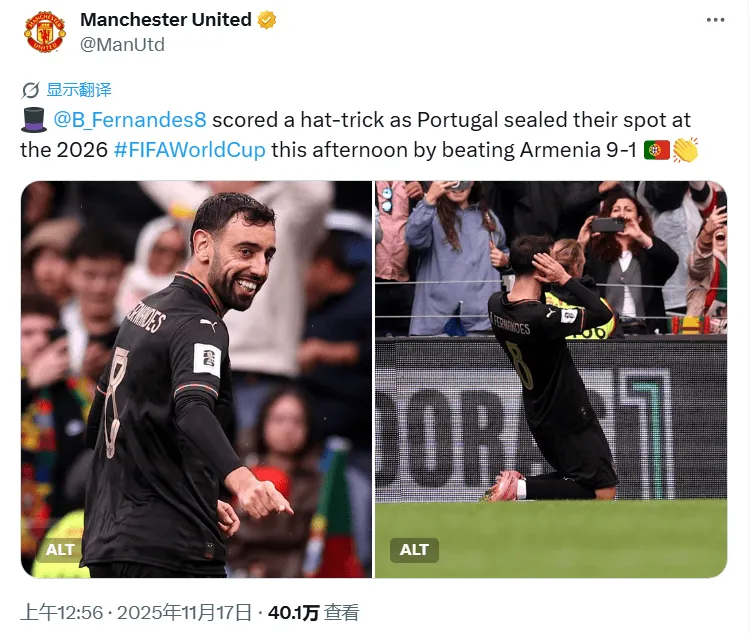Open the smiling player close-up photo
The width and height of the screenshot is (751, 633).
click(x=196, y=379)
